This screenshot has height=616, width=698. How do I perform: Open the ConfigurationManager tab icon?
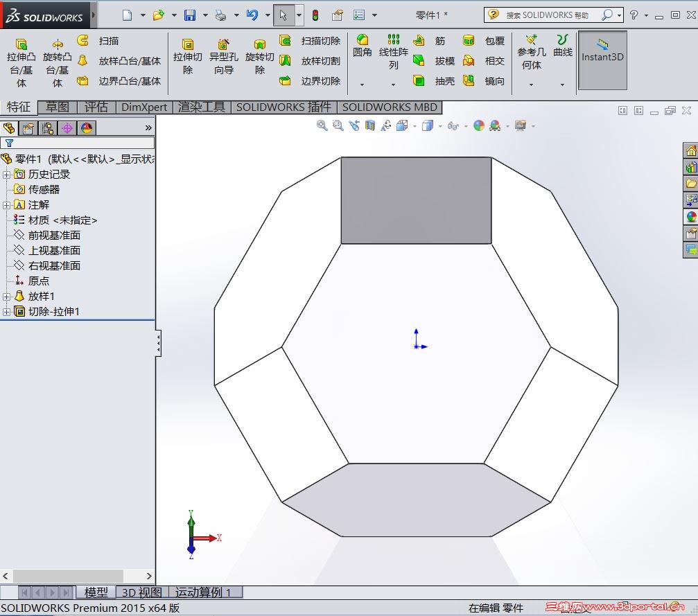click(x=48, y=129)
